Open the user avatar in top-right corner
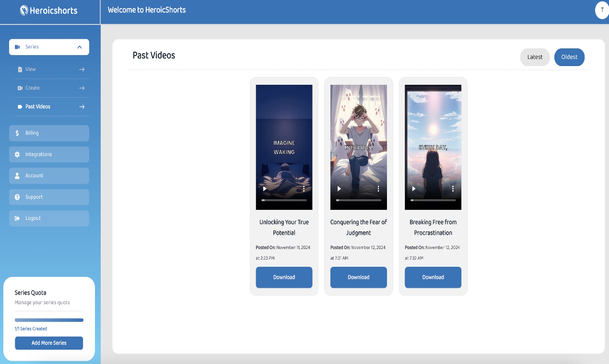The image size is (609, 364). point(602,10)
